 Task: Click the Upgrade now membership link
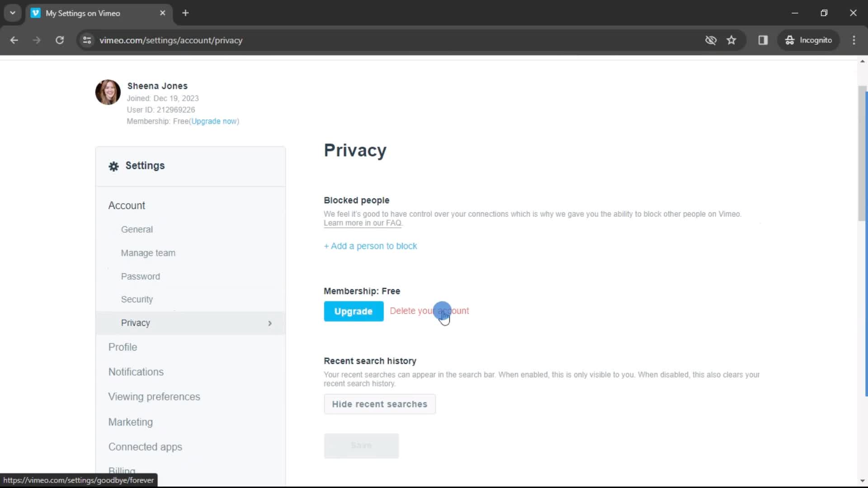click(213, 121)
